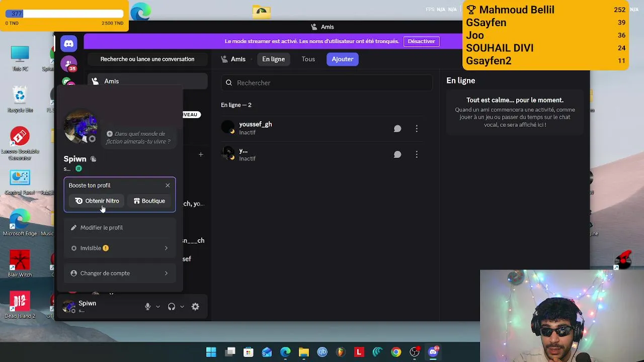Click the profile avatar in the popout
The height and width of the screenshot is (362, 644).
point(80,127)
